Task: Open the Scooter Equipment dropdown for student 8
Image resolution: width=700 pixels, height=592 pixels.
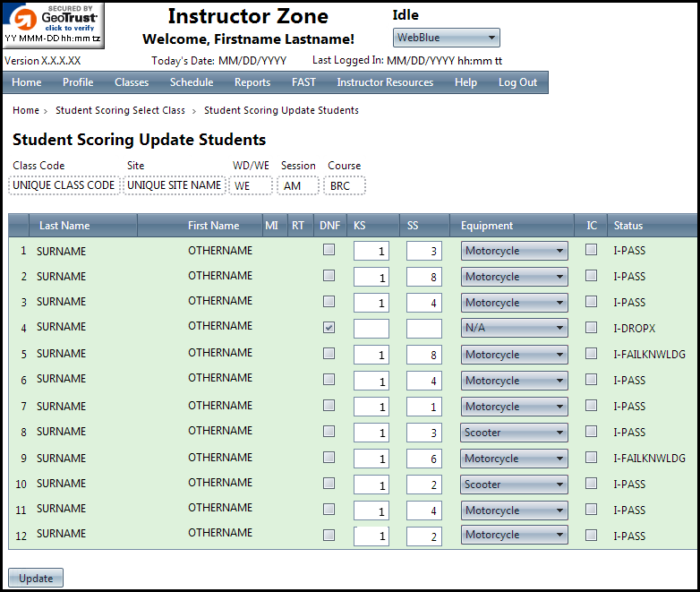Action: coord(515,432)
